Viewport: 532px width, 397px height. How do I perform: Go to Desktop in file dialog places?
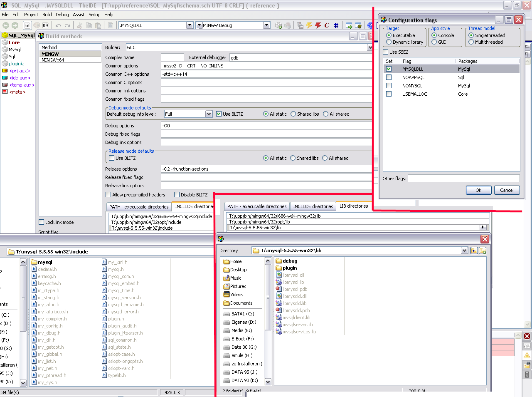tap(238, 270)
